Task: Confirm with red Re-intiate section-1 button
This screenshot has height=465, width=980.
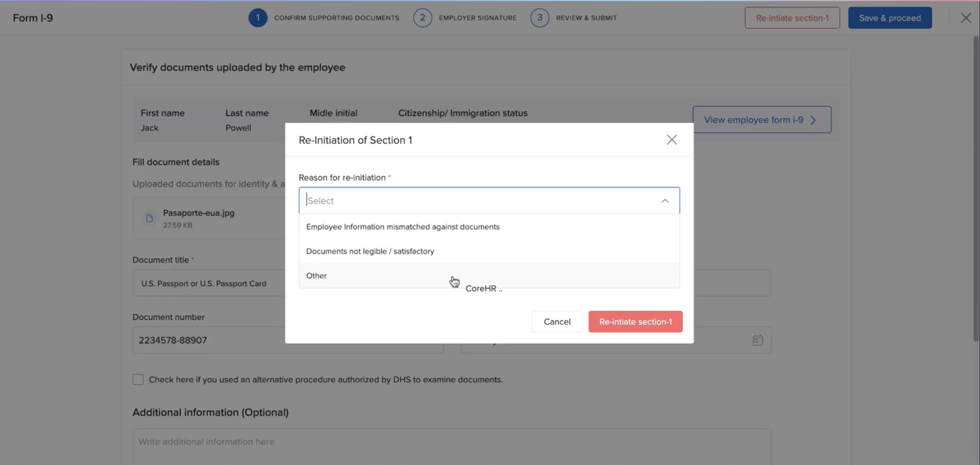Action: point(635,321)
